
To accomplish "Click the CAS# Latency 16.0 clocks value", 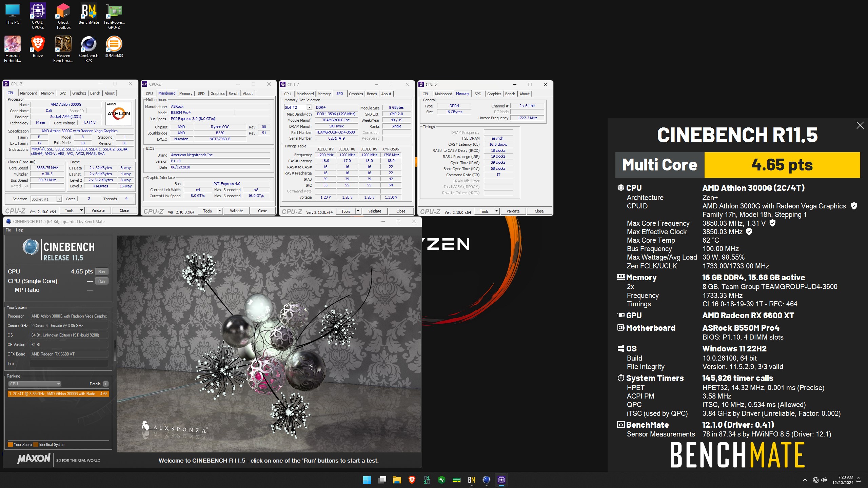I will 498,144.
